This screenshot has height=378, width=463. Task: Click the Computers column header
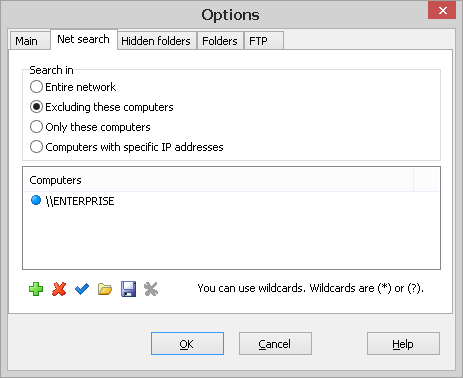218,180
